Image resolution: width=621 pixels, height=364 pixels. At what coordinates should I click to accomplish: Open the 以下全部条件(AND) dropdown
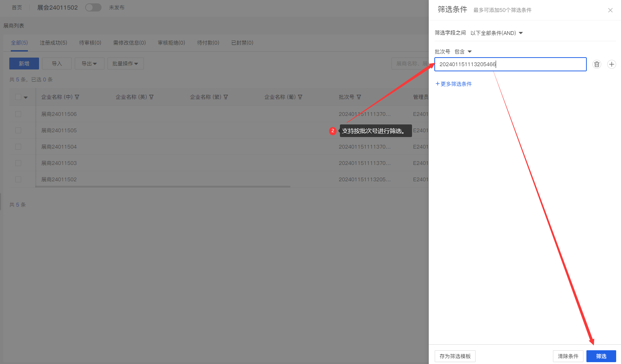click(x=496, y=33)
